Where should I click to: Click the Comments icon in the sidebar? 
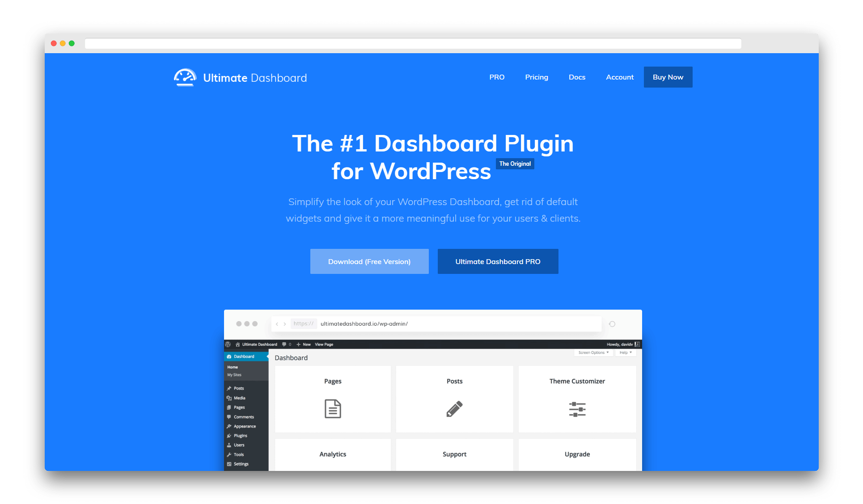coord(229,417)
